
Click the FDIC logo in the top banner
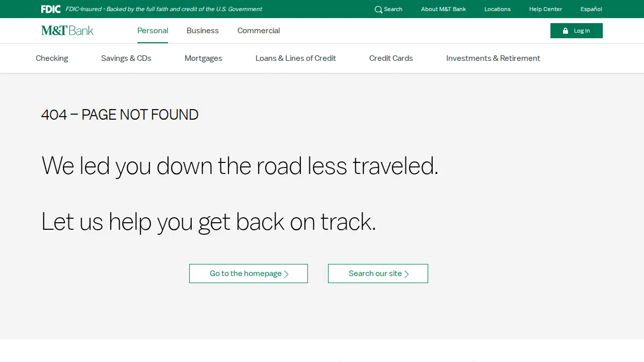[51, 9]
